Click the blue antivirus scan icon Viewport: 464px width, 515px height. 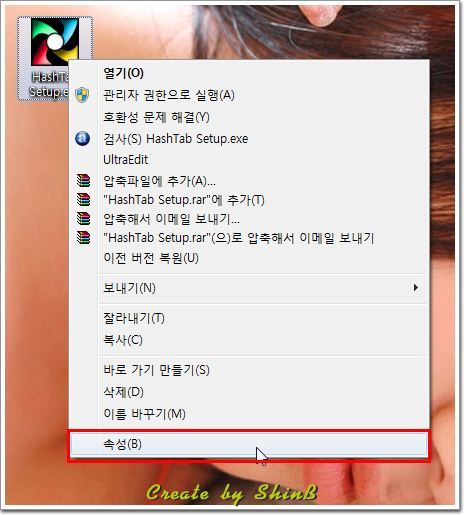point(82,138)
